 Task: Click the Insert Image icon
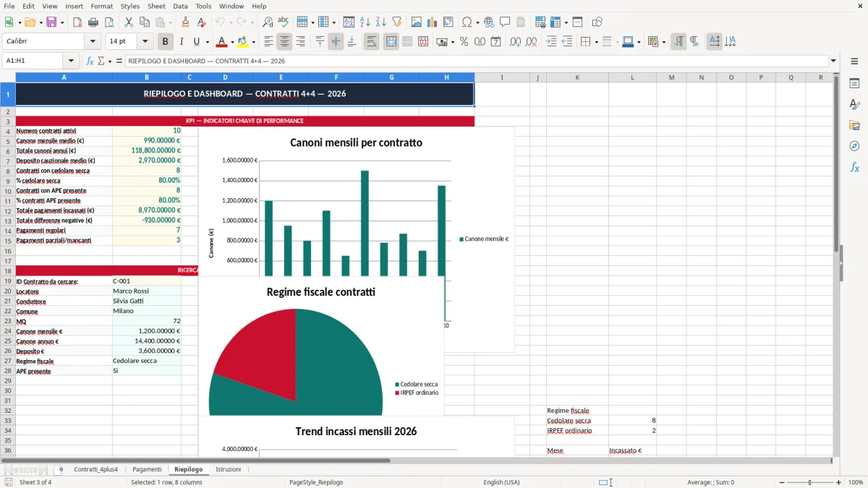point(416,22)
